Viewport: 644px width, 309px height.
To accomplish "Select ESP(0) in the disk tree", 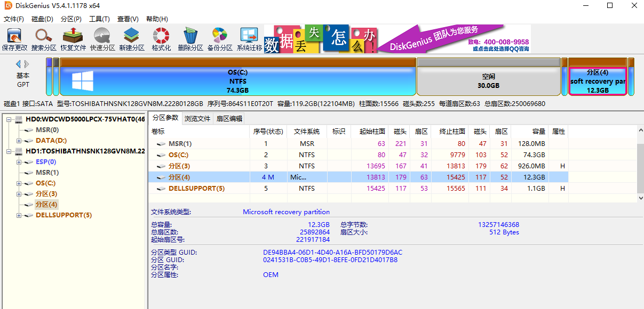I will tap(46, 162).
